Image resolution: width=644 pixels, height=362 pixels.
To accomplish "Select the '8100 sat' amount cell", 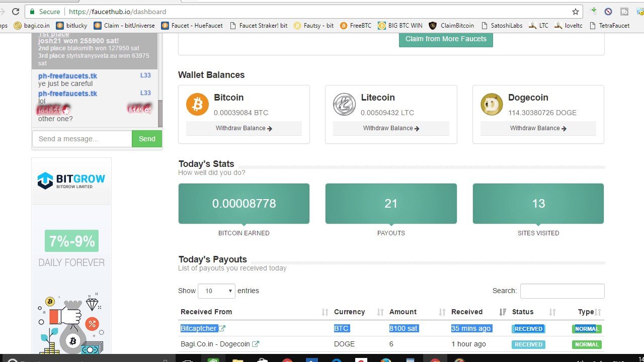I will point(404,328).
